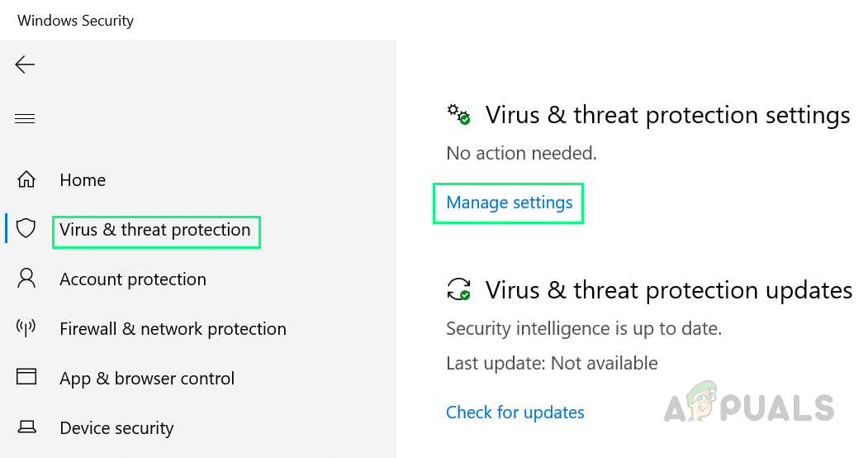868x458 pixels.
Task: Open Firewall & network protection page
Action: coord(173,329)
